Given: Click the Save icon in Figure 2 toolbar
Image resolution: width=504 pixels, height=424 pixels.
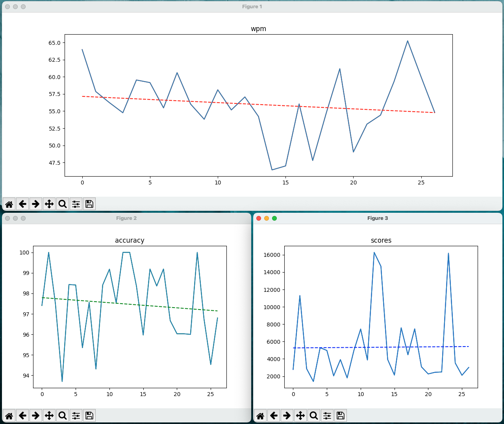Looking at the screenshot, I should point(89,415).
